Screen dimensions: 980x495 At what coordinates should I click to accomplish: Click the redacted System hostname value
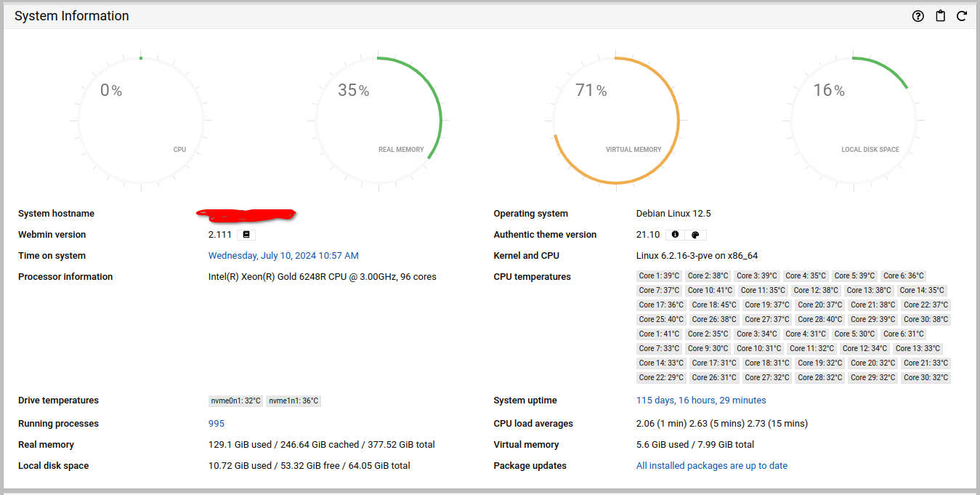pos(247,214)
